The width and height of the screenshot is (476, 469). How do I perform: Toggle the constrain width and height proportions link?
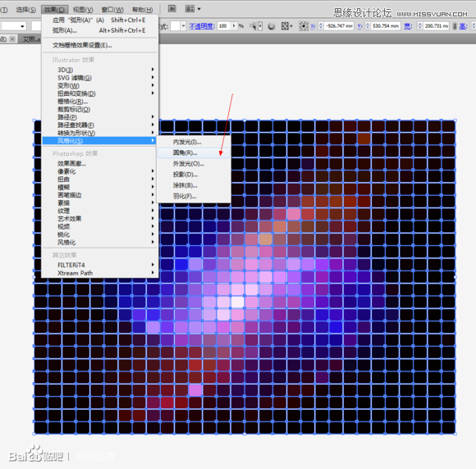(x=455, y=26)
